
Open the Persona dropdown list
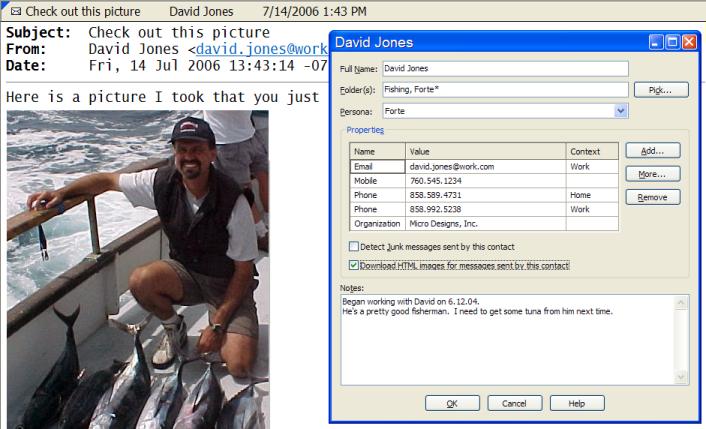tap(621, 111)
